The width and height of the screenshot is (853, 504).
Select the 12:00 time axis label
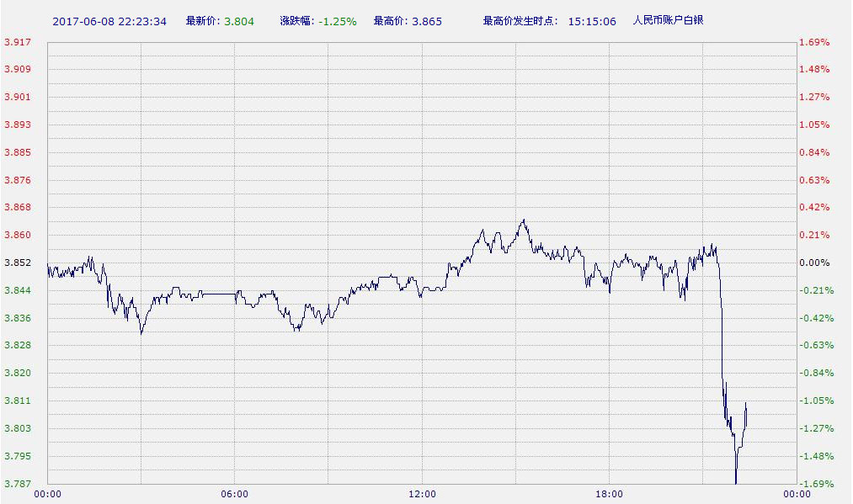(422, 494)
